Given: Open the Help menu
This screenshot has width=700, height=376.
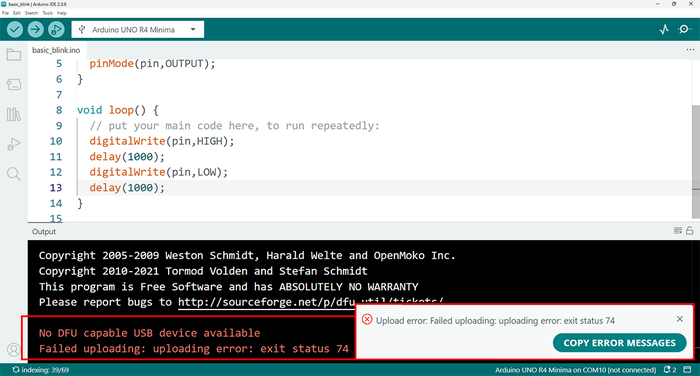Looking at the screenshot, I should pos(62,13).
